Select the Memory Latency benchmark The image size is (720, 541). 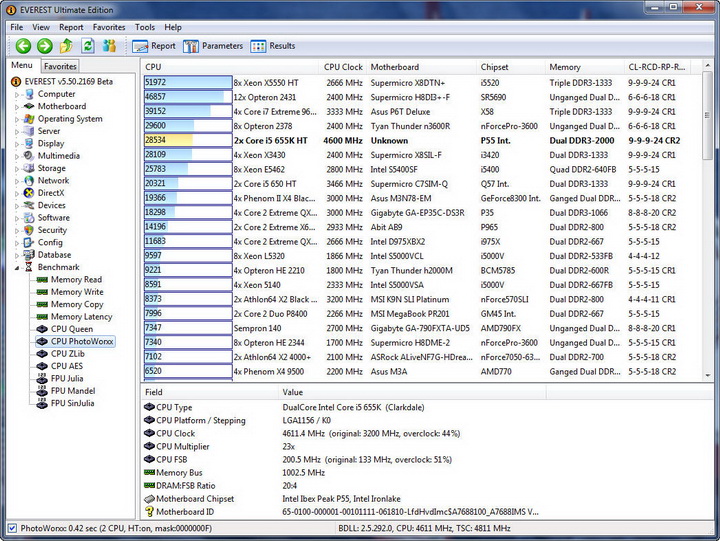pos(81,317)
